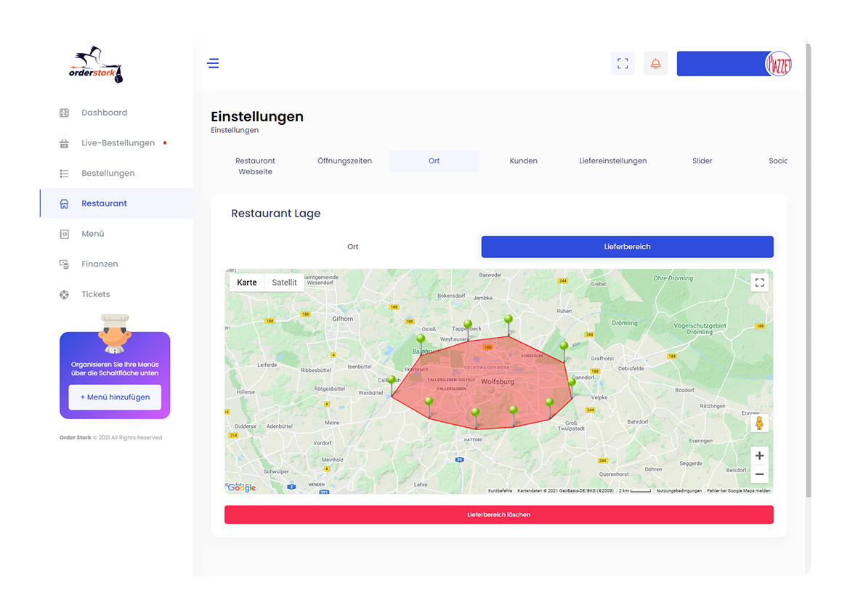Toggle fullscreen icon in top header
Viewport: 850px width, 616px height.
click(623, 63)
